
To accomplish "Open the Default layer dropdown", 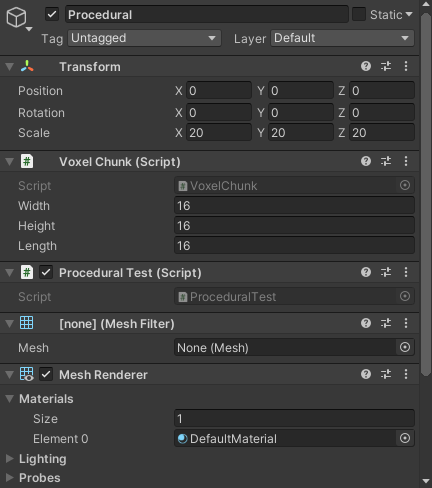I will coord(342,38).
